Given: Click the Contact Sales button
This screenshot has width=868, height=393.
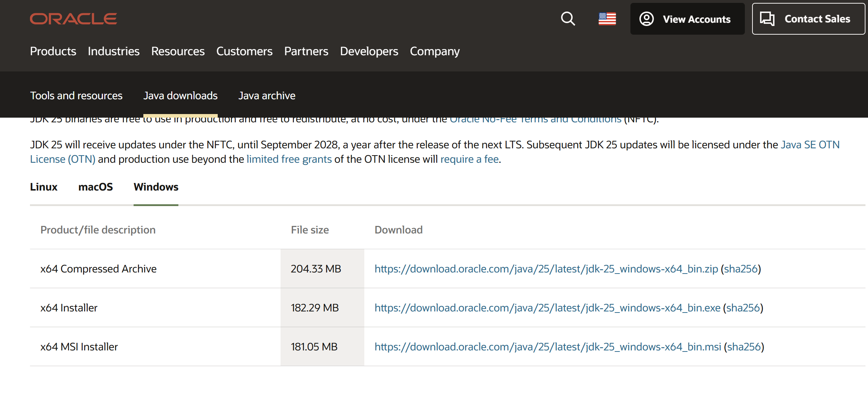Looking at the screenshot, I should (808, 19).
